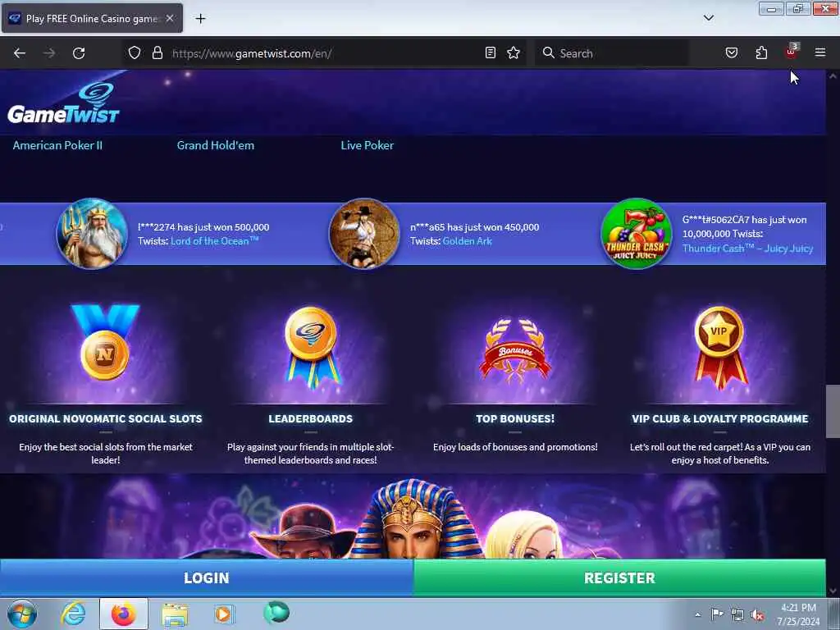Screen dimensions: 840x630
Task: Click the green globe taskbar icon
Action: tap(276, 613)
